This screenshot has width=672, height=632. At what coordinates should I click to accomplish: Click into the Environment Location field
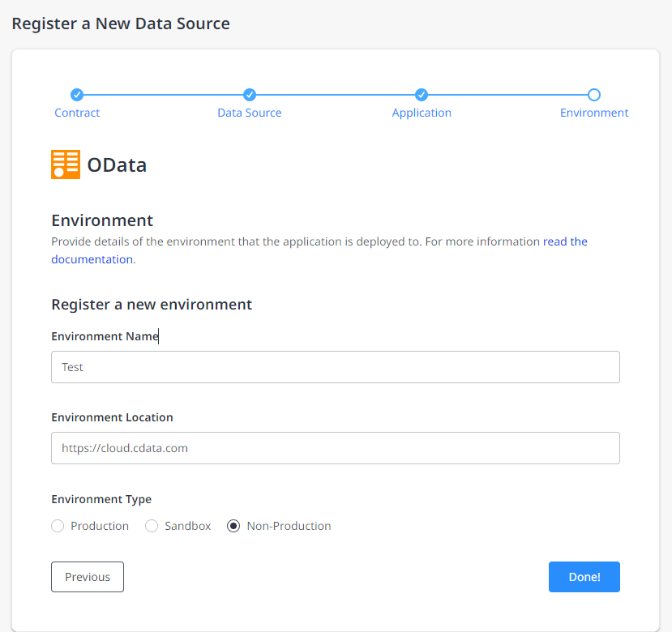point(335,448)
